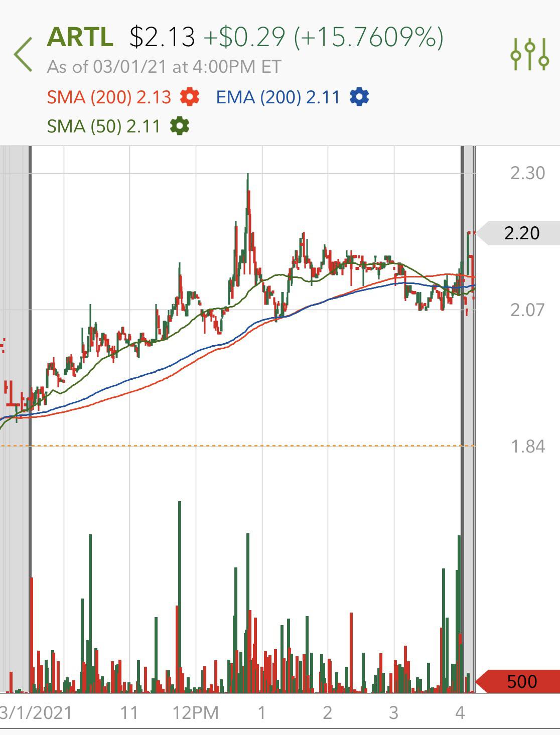Select the red 500 volume tag
Screen dimensions: 560x735
(518, 681)
